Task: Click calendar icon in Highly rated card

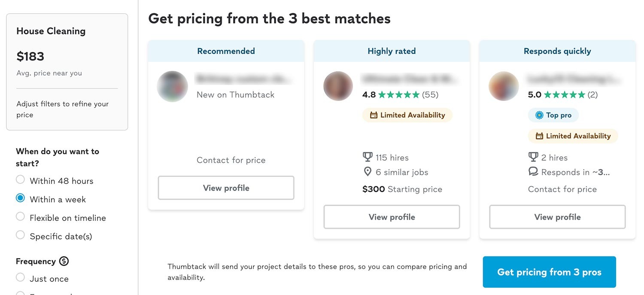Action: point(374,115)
